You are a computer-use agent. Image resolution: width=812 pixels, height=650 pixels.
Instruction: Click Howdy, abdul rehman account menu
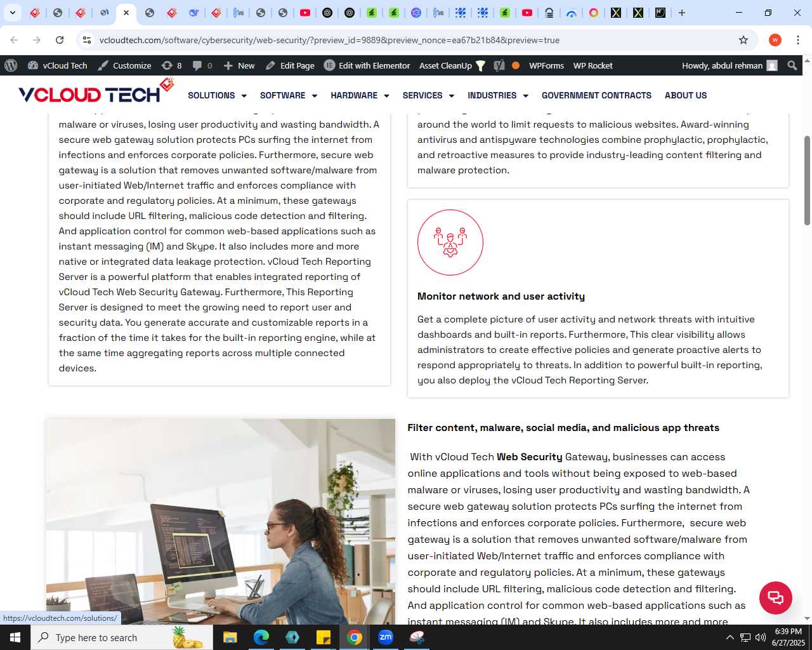[x=730, y=65]
